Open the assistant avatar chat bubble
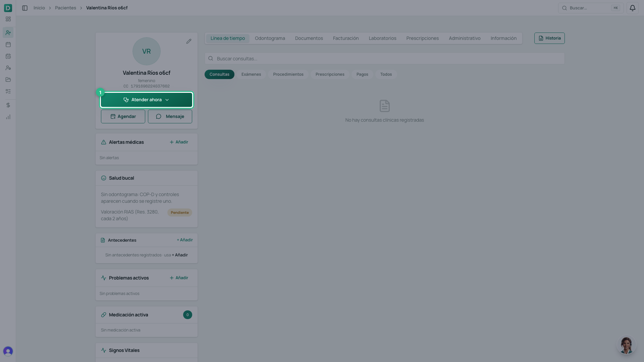This screenshot has width=644, height=362. [x=626, y=345]
